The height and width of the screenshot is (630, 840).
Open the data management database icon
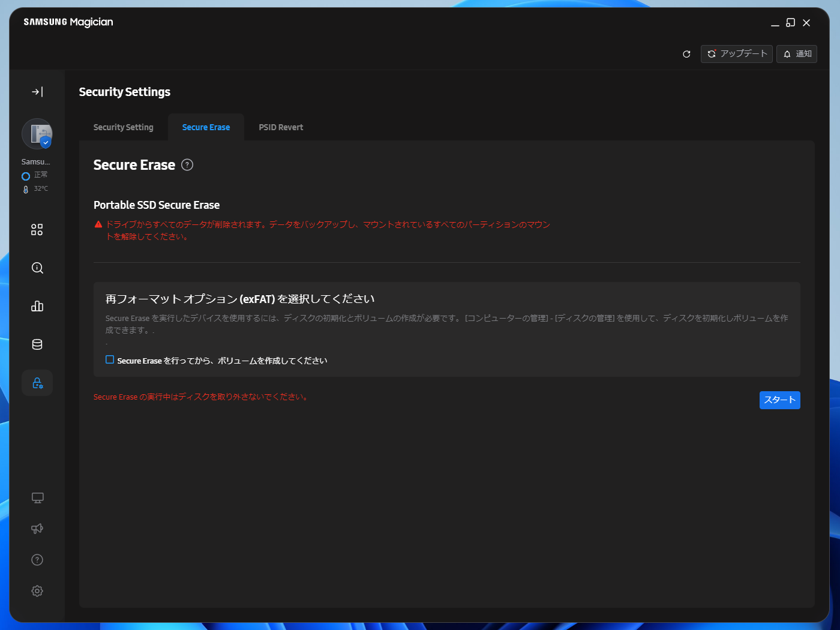[37, 344]
